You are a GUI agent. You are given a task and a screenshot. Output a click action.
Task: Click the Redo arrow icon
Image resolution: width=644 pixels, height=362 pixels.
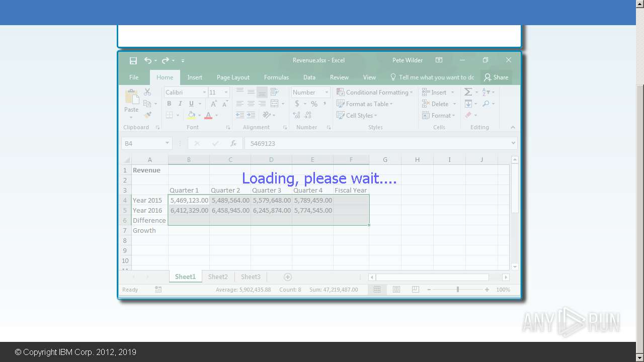coord(166,60)
